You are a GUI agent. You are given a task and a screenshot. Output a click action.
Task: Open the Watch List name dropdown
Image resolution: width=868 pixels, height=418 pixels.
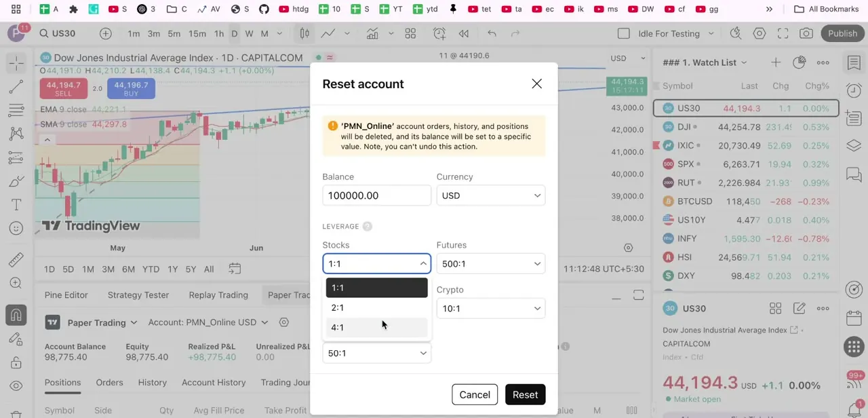click(705, 62)
